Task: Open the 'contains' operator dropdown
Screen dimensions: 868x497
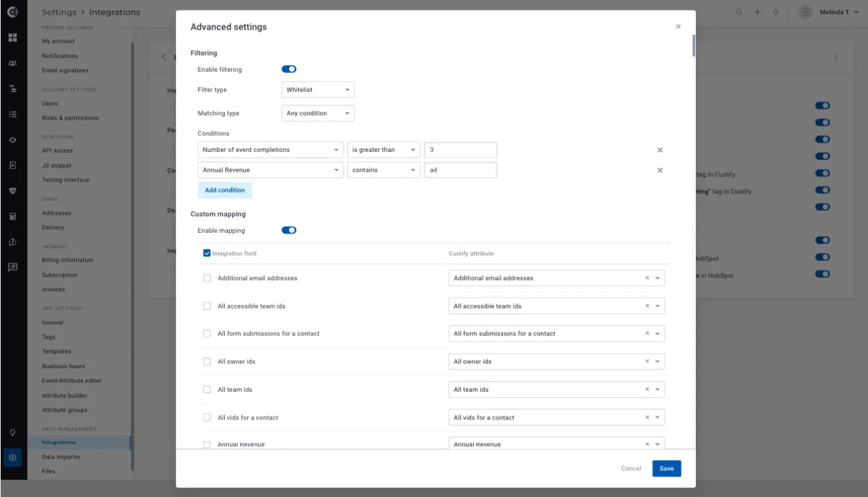Action: pos(384,170)
